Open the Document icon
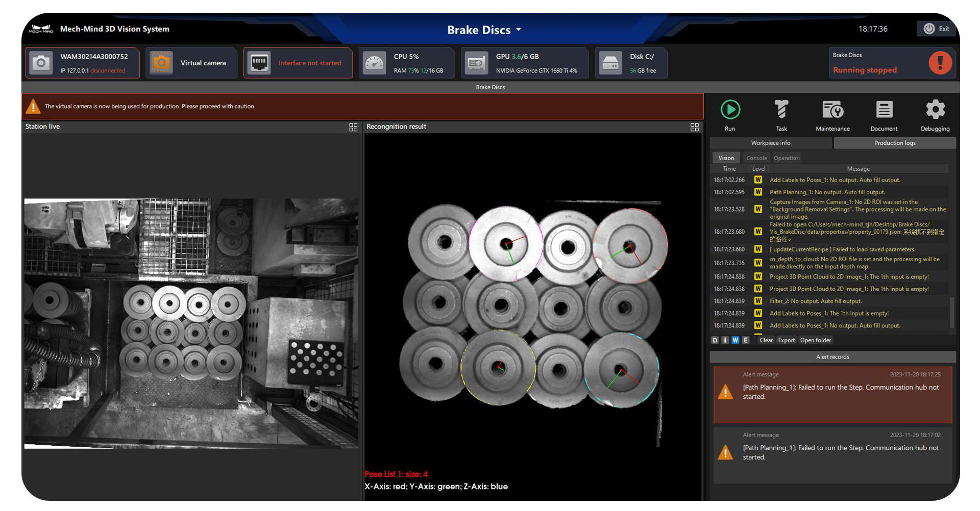The image size is (980, 511). click(x=884, y=110)
